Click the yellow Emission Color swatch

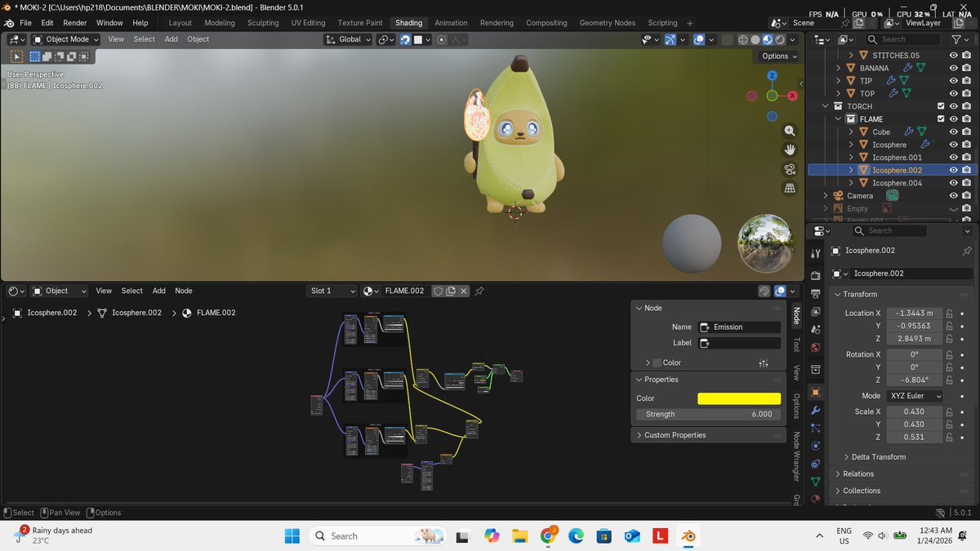739,398
